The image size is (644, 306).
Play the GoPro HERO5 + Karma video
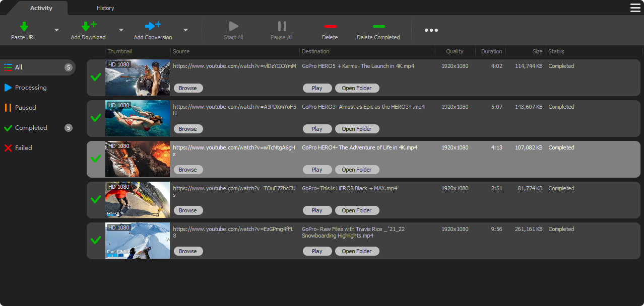click(x=317, y=88)
